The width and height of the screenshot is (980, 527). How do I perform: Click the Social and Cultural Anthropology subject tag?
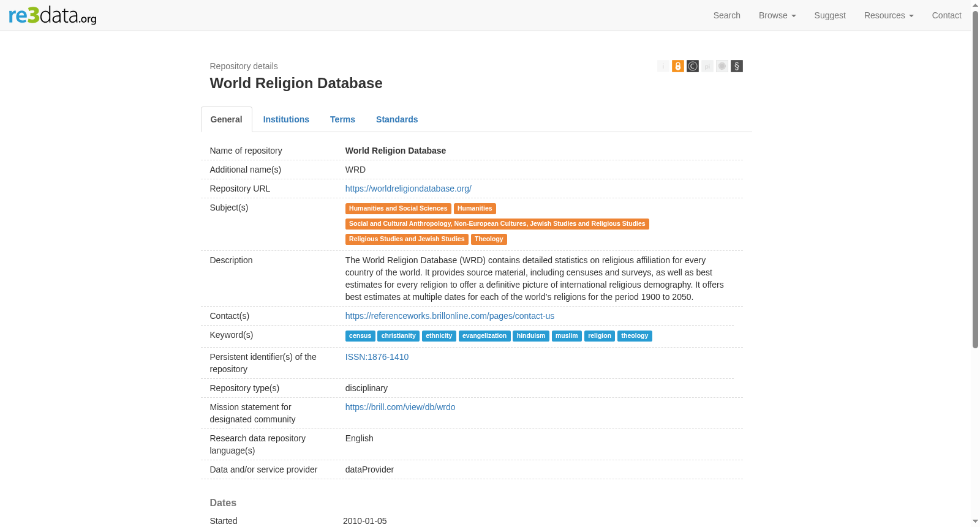coord(497,224)
